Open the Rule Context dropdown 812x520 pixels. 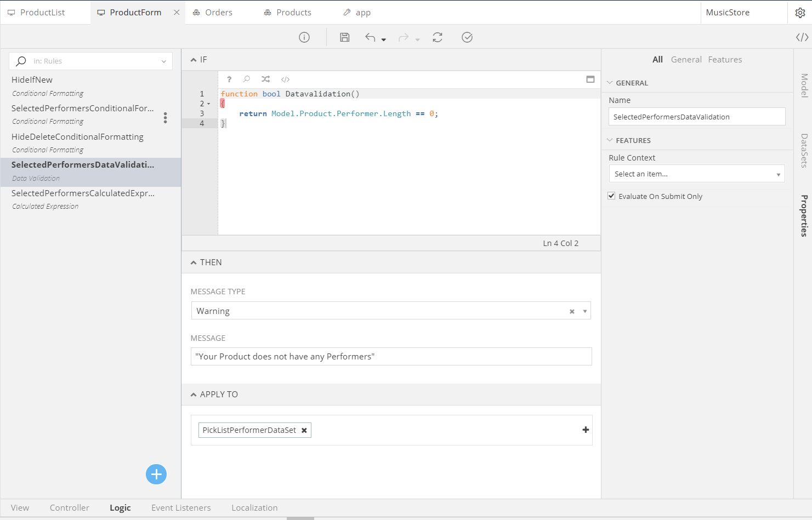696,174
